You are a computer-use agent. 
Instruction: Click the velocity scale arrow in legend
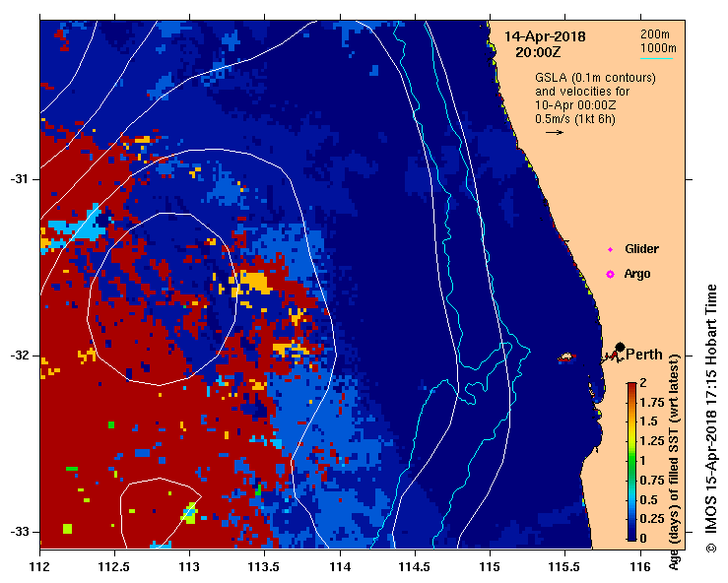tap(555, 132)
